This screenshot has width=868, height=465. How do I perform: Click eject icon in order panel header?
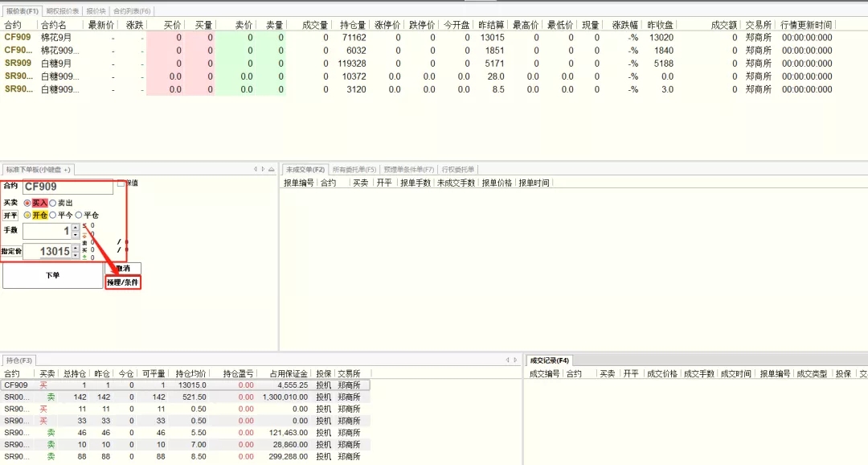point(272,169)
